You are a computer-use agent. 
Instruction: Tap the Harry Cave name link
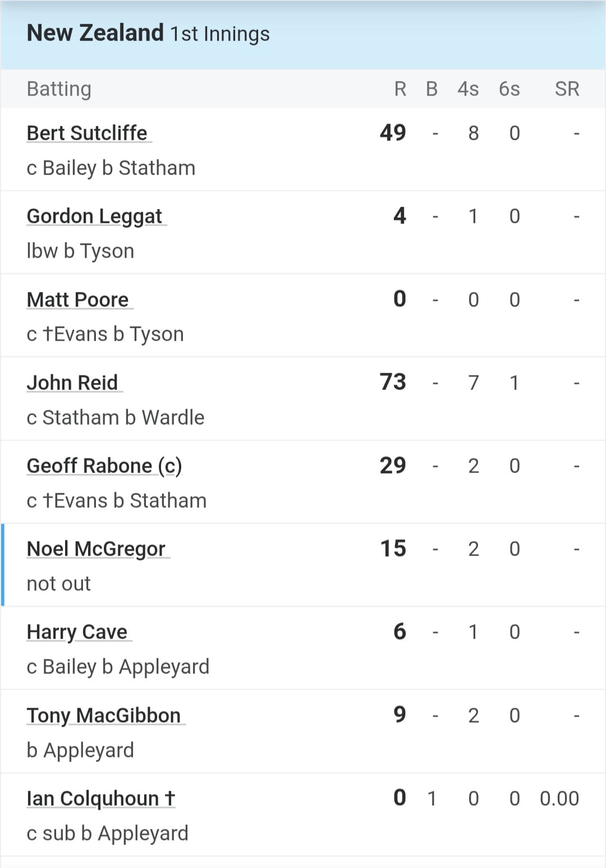click(x=77, y=632)
